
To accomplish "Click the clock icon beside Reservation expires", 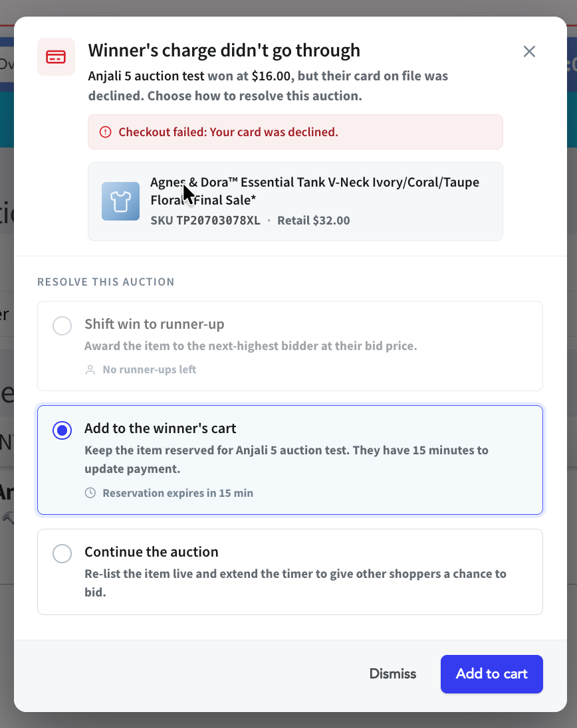I will pos(90,493).
